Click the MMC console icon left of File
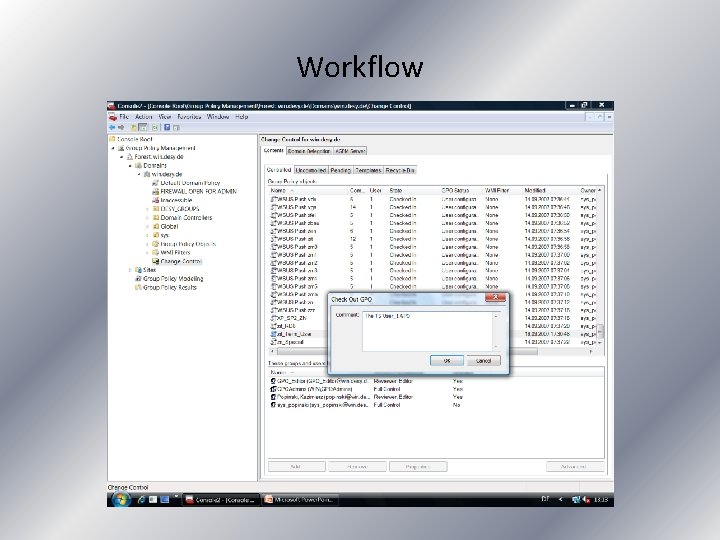Image resolution: width=720 pixels, height=540 pixels. click(x=112, y=117)
